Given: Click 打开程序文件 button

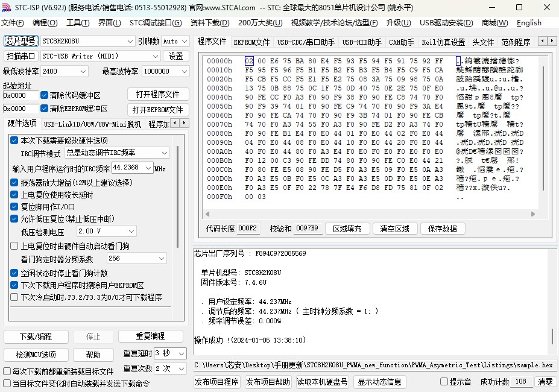Looking at the screenshot, I should (x=158, y=95).
